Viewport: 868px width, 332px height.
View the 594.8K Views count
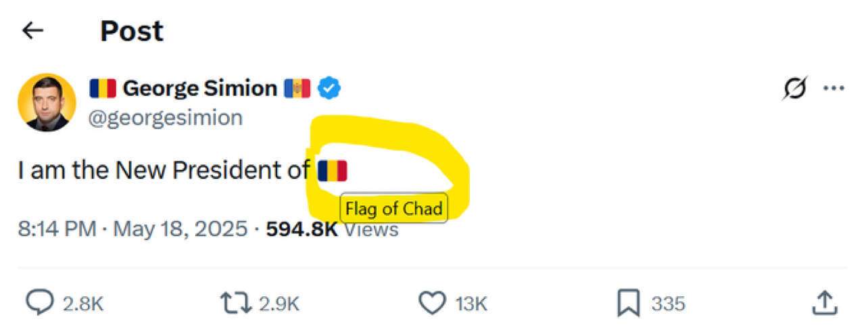pyautogui.click(x=332, y=229)
